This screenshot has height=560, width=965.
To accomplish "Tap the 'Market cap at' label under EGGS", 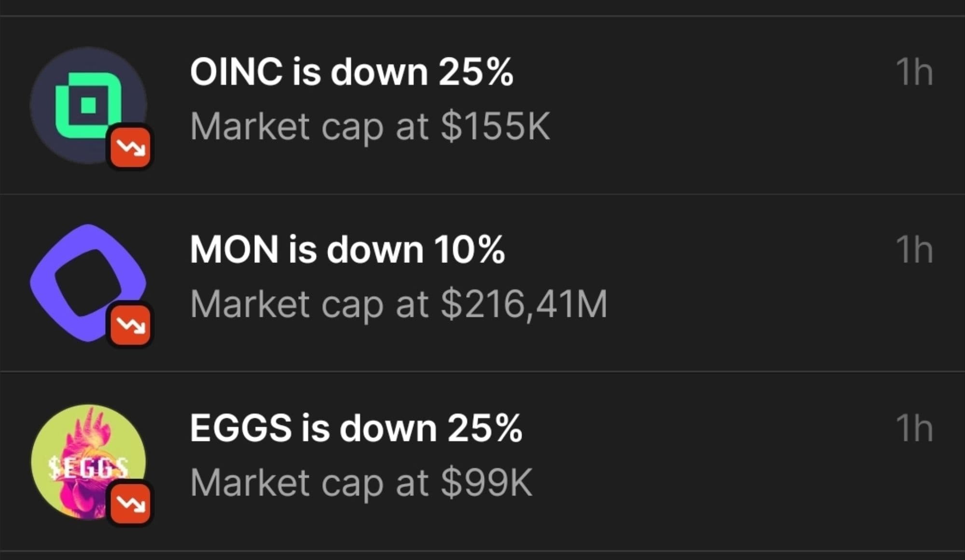I will (x=309, y=482).
